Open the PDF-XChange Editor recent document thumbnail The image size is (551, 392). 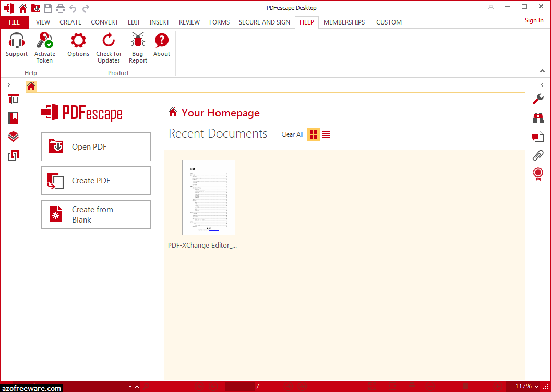point(209,197)
